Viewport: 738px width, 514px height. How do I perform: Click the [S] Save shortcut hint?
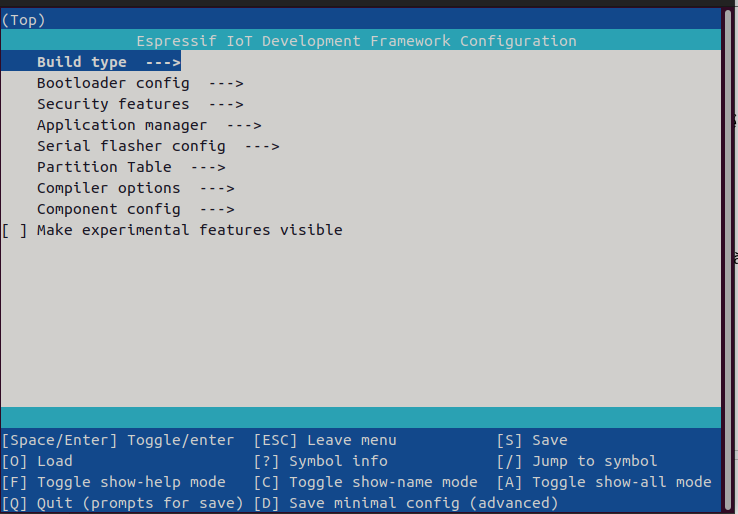[532, 440]
